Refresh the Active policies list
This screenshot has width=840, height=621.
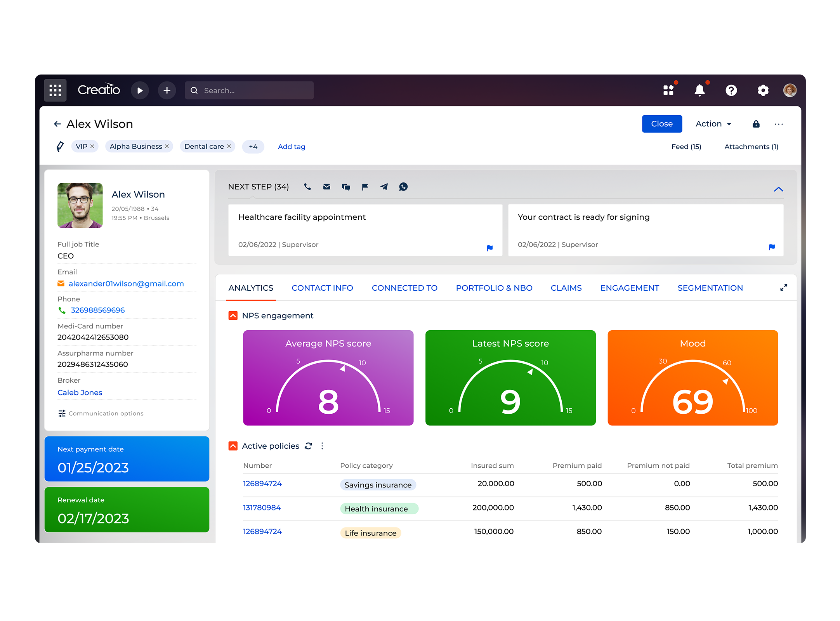(x=309, y=446)
